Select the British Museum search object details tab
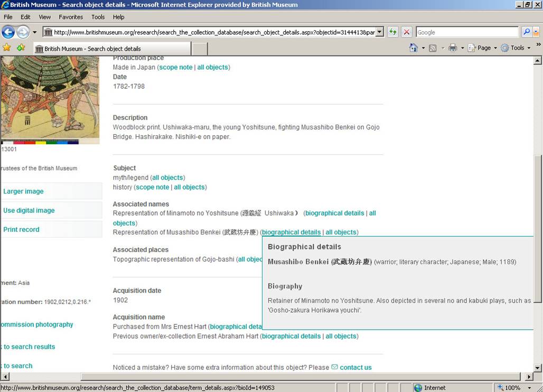The image size is (543, 392). click(x=111, y=49)
